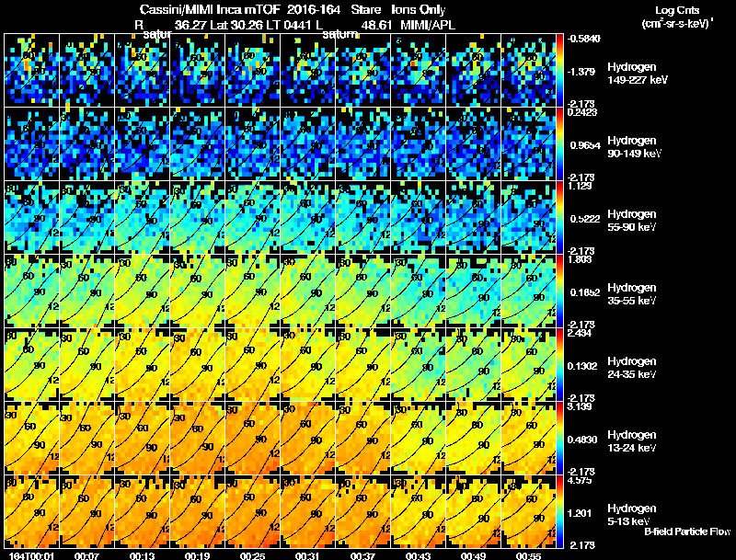Select the 5-13 keV panel at 00:07
736x560 pixels.
[86, 512]
